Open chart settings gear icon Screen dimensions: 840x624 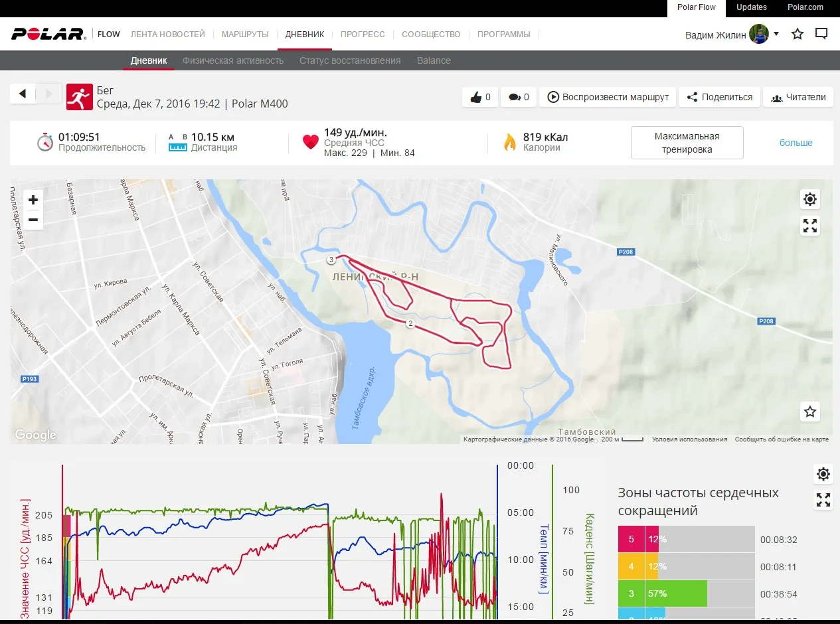coord(823,474)
